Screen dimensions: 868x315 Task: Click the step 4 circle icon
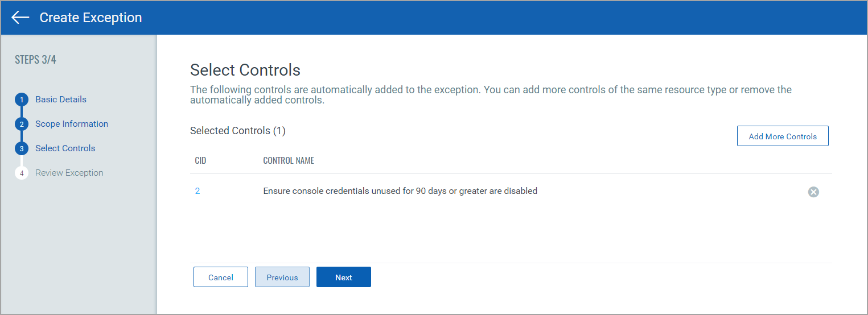[22, 173]
